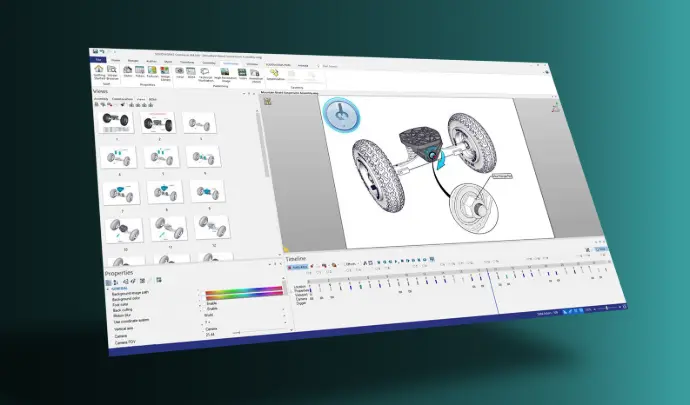690x405 pixels.
Task: Open the Video publishing workshop
Action: 242,74
